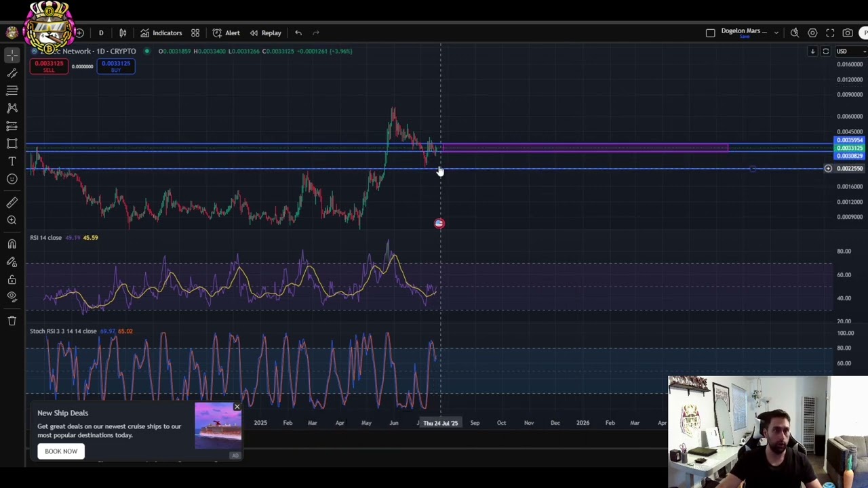
Task: Click the scroll-to-latest down arrow button
Action: pyautogui.click(x=812, y=52)
